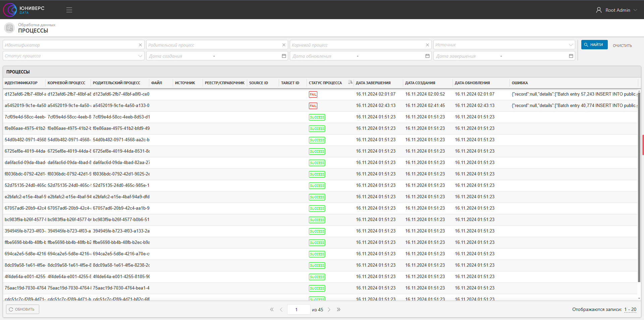Image resolution: width=644 pixels, height=320 pixels.
Task: Expand the Источник dropdown
Action: coord(571,45)
